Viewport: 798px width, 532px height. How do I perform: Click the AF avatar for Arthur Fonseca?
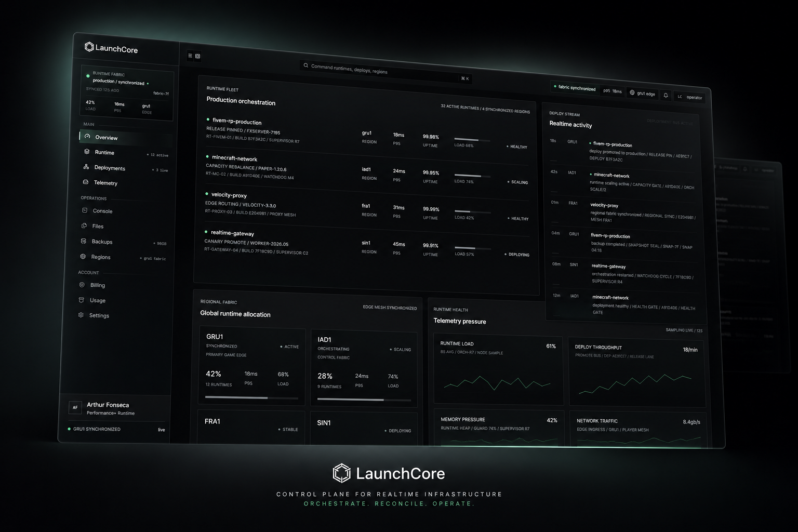pyautogui.click(x=75, y=407)
